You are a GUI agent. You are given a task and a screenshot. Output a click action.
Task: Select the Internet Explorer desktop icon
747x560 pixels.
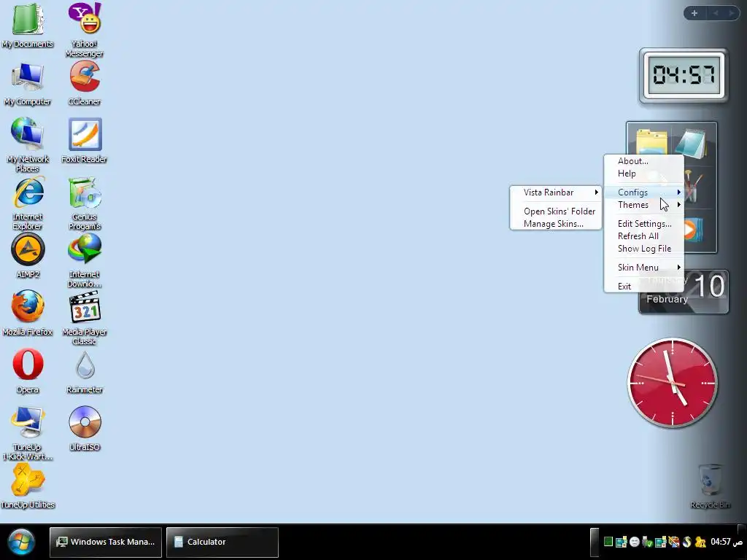[x=28, y=203]
